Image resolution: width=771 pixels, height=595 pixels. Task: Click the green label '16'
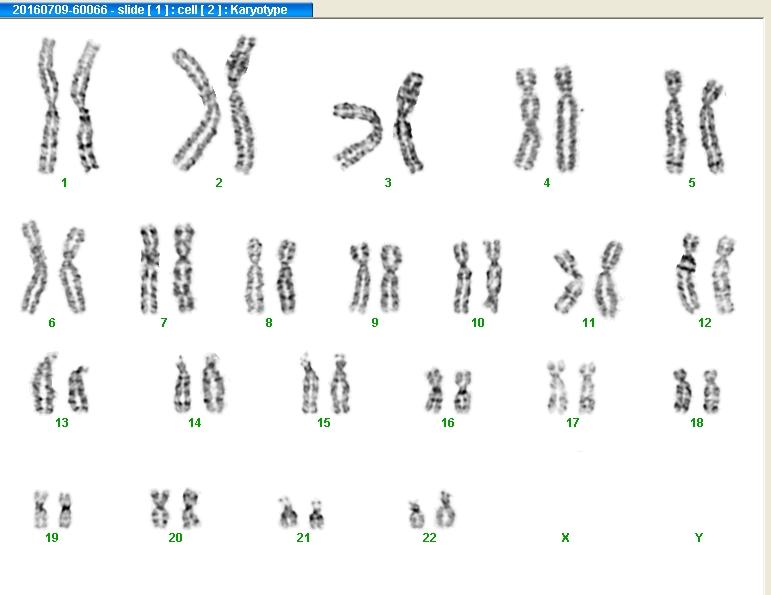click(447, 422)
